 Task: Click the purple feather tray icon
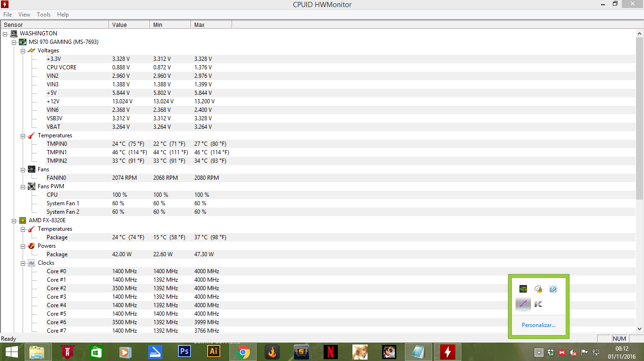523,304
